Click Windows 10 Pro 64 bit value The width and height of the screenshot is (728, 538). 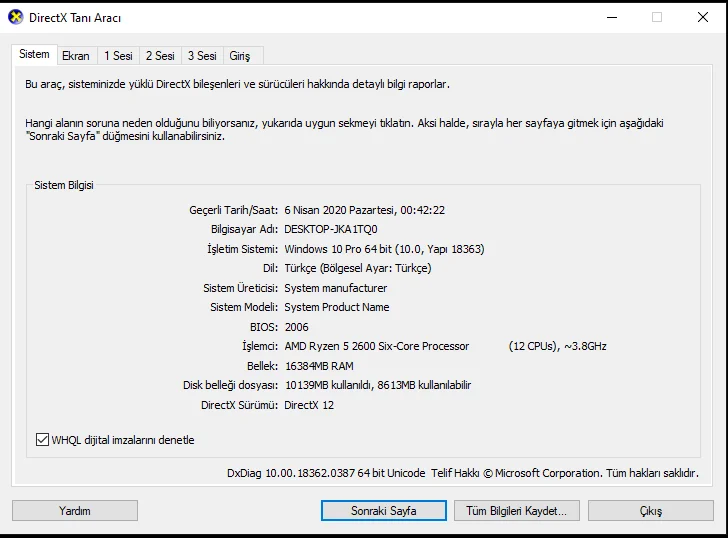[x=338, y=249]
